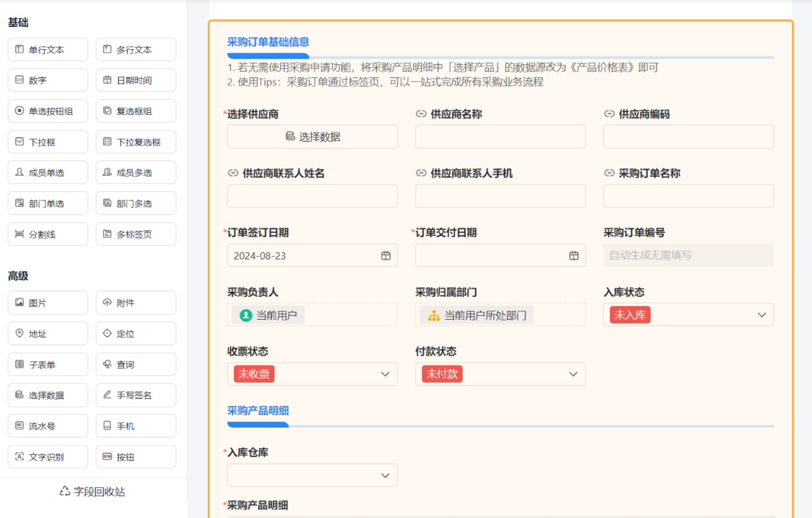Expand the 收票状态 dropdown
Viewport: 812px width, 518px height.
(x=385, y=374)
